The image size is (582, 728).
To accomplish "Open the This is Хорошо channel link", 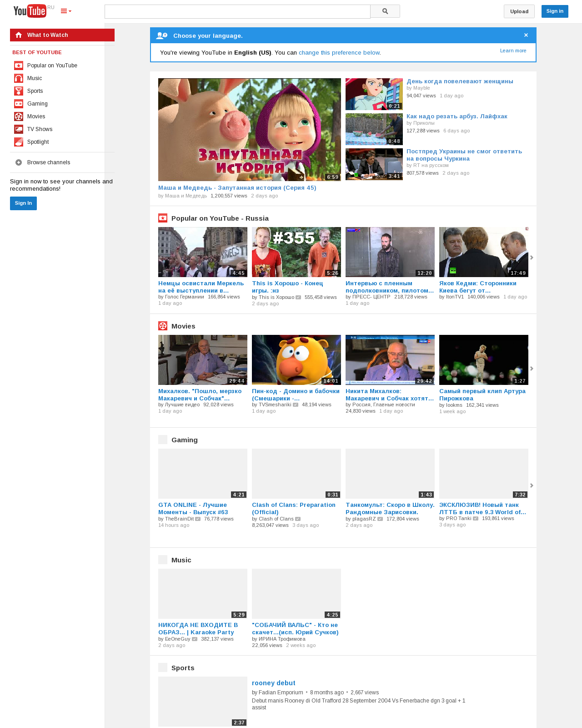I will tap(276, 297).
